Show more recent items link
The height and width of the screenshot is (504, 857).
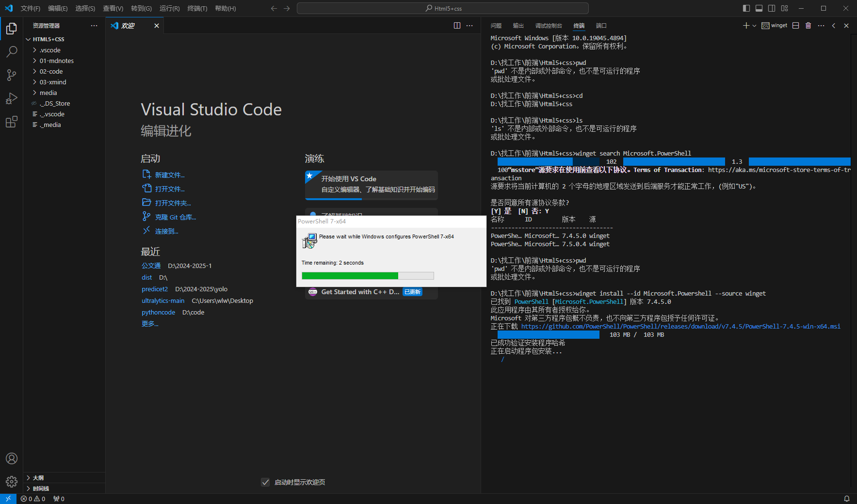[x=150, y=324]
